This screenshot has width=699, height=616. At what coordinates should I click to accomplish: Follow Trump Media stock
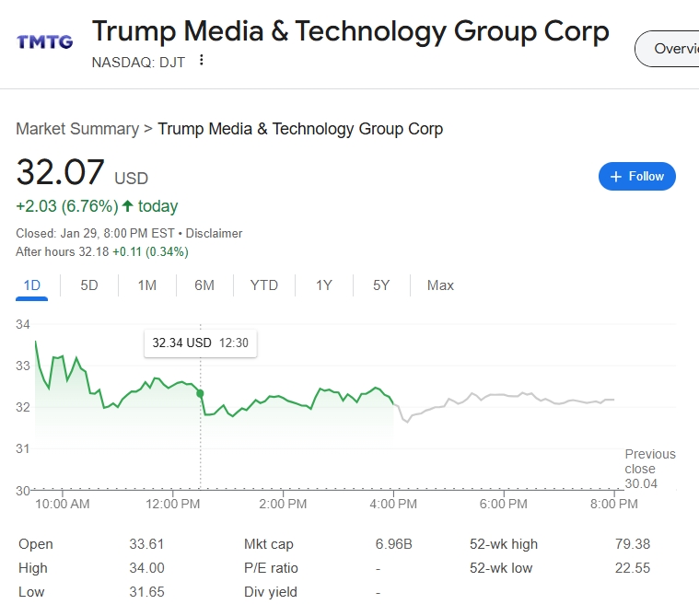(637, 176)
